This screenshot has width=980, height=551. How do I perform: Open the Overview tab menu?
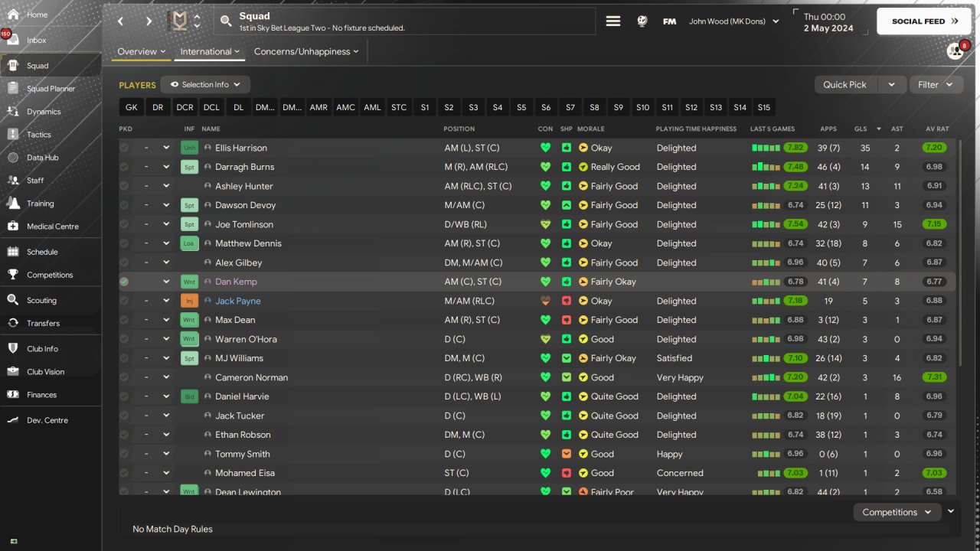tap(142, 52)
